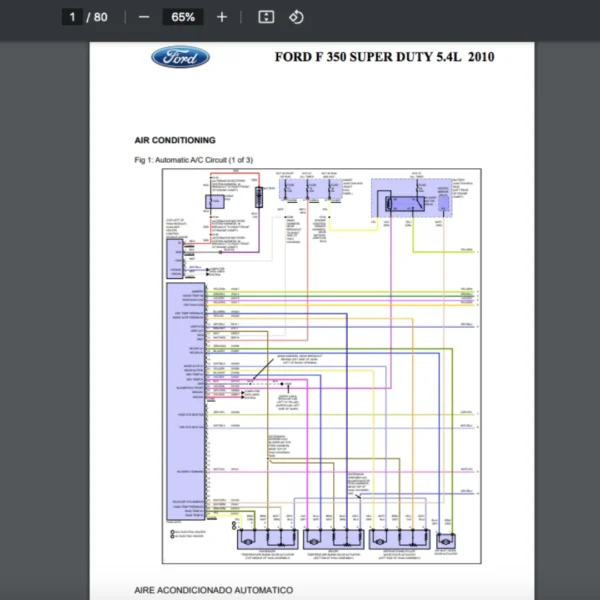Image resolution: width=600 pixels, height=600 pixels.
Task: Click the small rightmost component box at bottom
Action: click(446, 540)
